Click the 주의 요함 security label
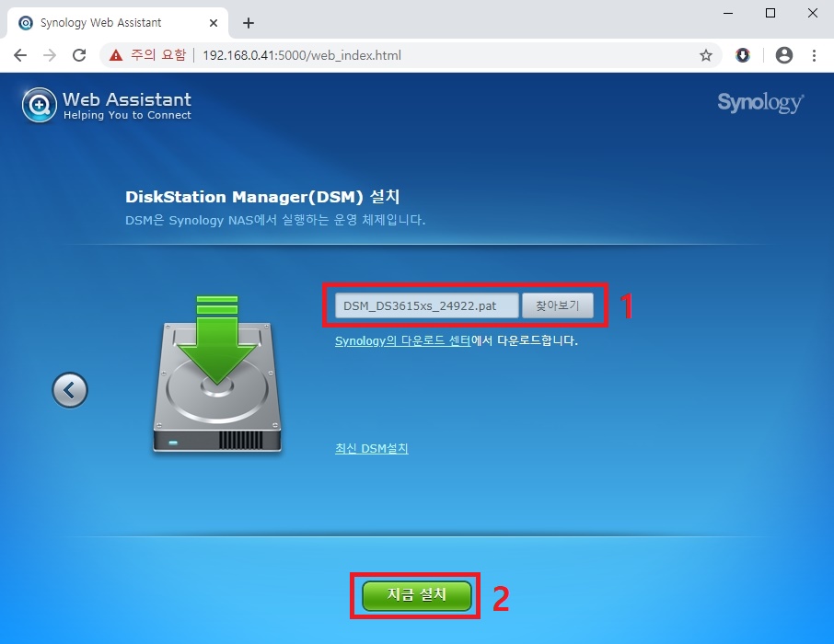The width and height of the screenshot is (834, 644). [x=158, y=55]
